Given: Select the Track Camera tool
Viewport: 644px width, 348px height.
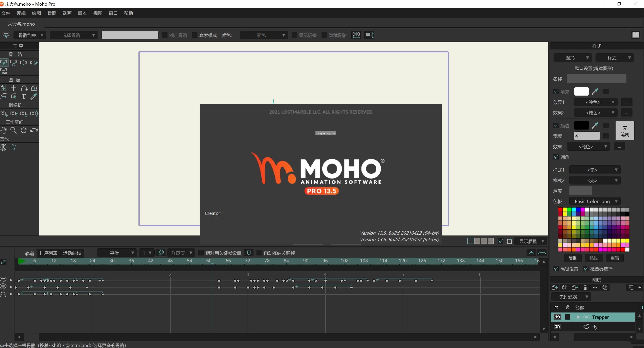Looking at the screenshot, I should [4, 114].
